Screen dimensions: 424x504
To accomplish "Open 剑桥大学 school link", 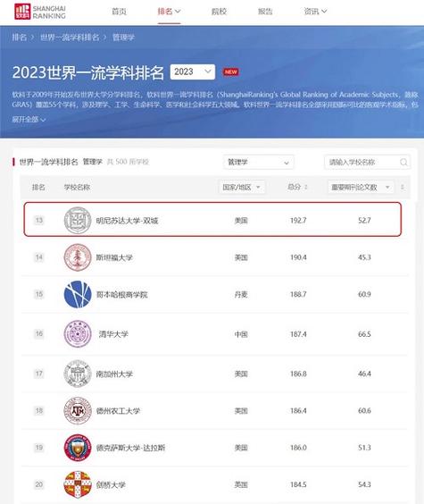I will pyautogui.click(x=111, y=484).
